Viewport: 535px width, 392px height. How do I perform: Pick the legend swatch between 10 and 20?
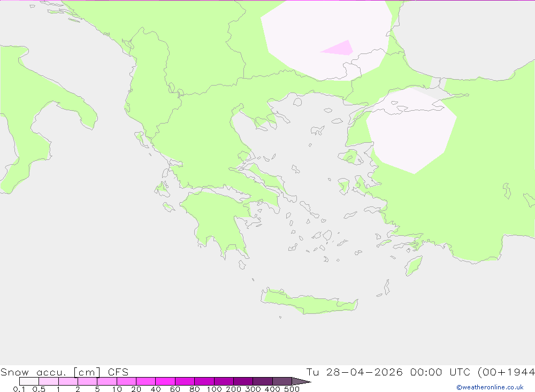pyautogui.click(x=126, y=381)
